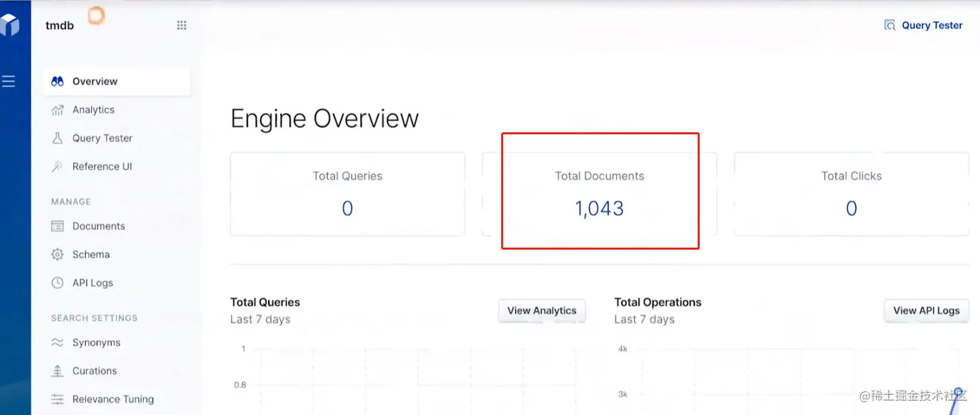Click the Curations icon
980x415 pixels.
pyautogui.click(x=57, y=371)
